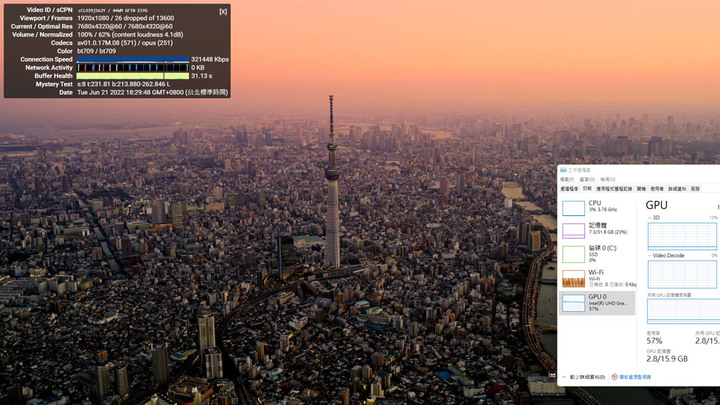Click the '31.13 s' buffer health value

pos(202,76)
